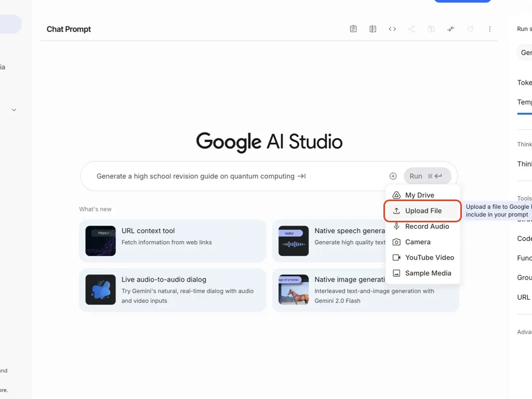Select My Drive from the insert menu

pyautogui.click(x=419, y=195)
